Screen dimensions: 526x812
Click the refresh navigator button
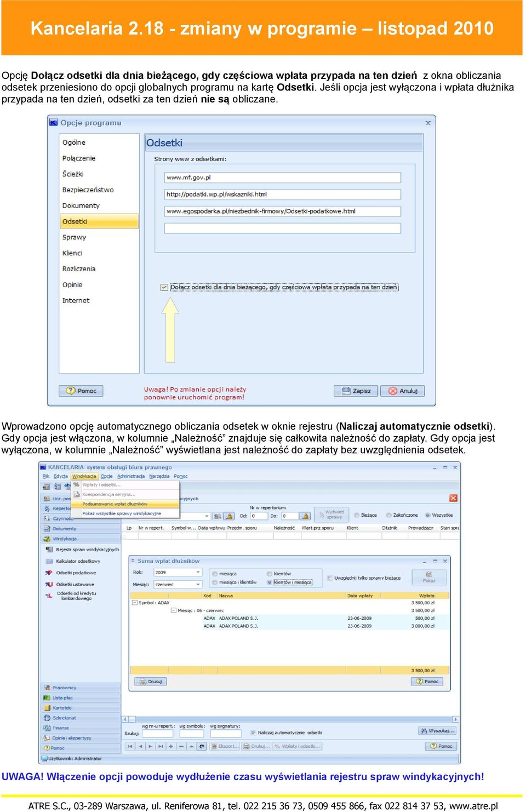202,746
